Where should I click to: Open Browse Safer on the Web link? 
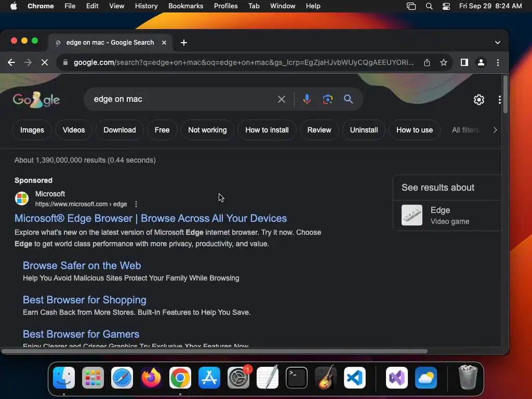82,265
